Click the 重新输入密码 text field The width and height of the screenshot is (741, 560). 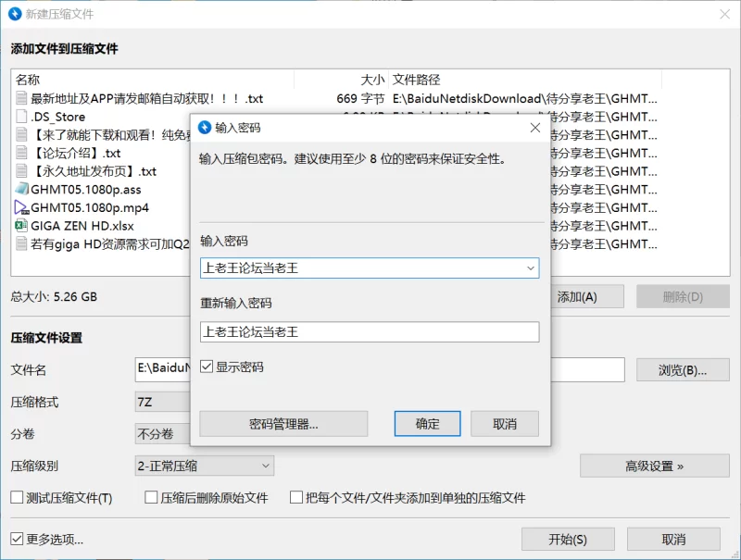pos(370,332)
